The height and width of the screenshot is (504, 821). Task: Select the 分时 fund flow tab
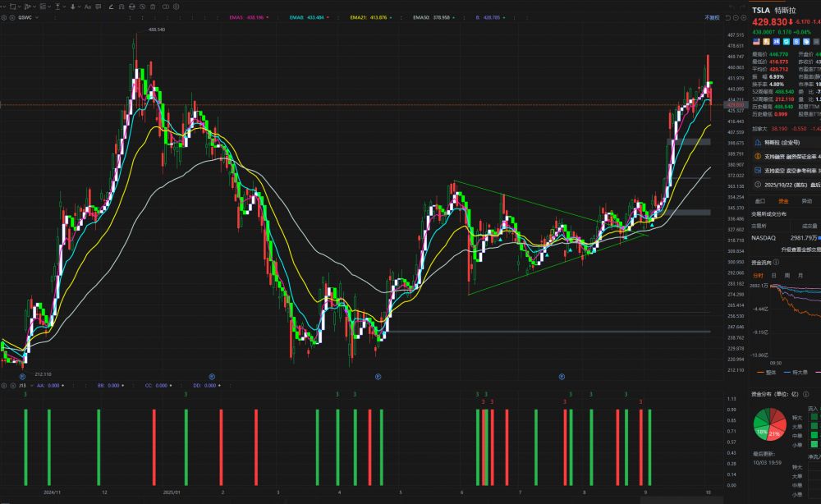pos(758,275)
